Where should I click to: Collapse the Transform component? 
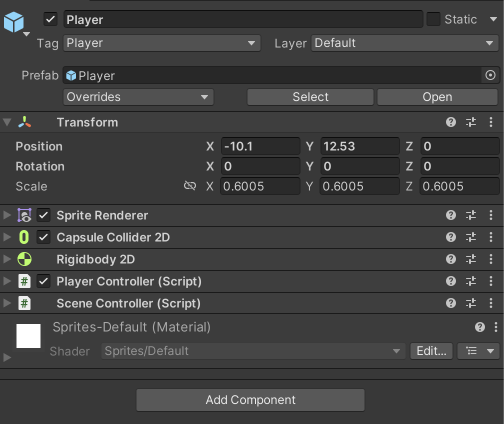[x=6, y=122]
